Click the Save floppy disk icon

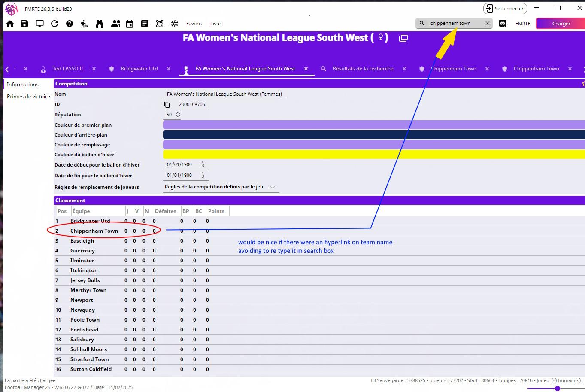click(24, 24)
